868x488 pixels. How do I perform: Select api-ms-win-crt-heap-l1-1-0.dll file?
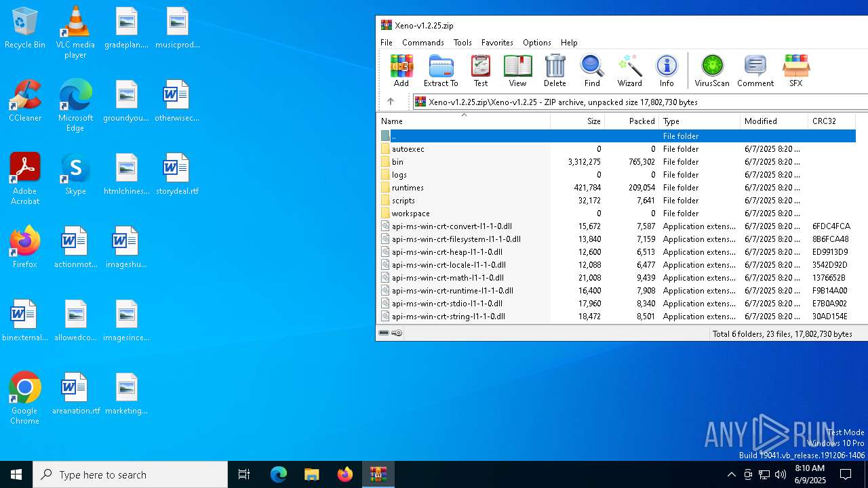(616, 251)
